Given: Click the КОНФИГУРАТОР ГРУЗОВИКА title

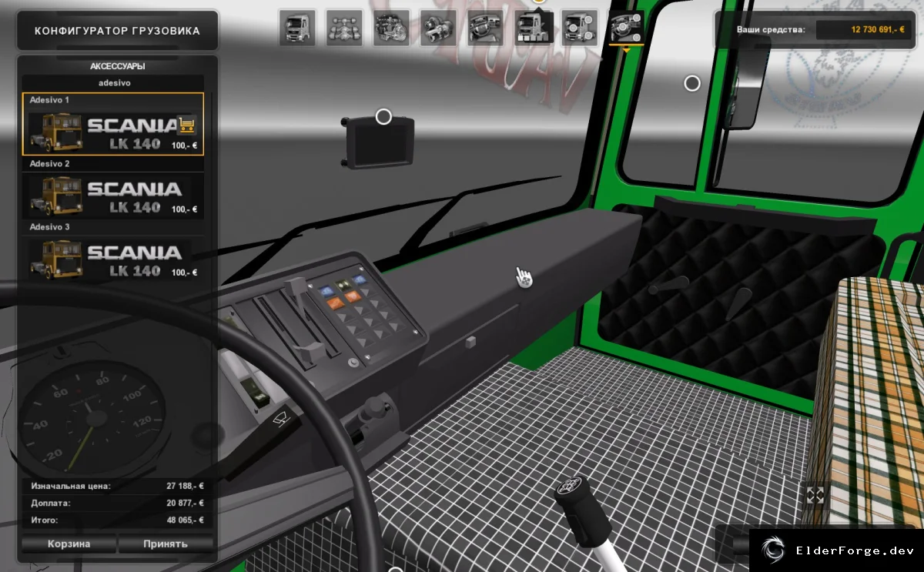Looking at the screenshot, I should (117, 31).
